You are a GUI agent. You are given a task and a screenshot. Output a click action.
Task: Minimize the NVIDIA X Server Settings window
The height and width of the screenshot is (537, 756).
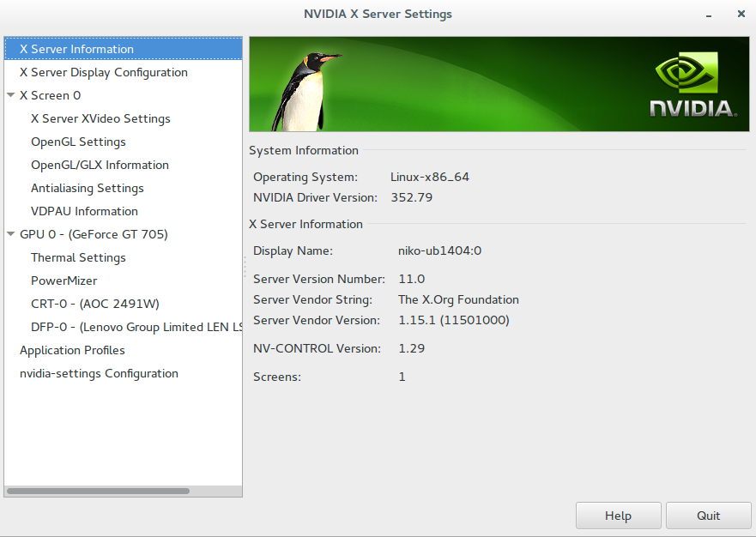[x=709, y=15]
